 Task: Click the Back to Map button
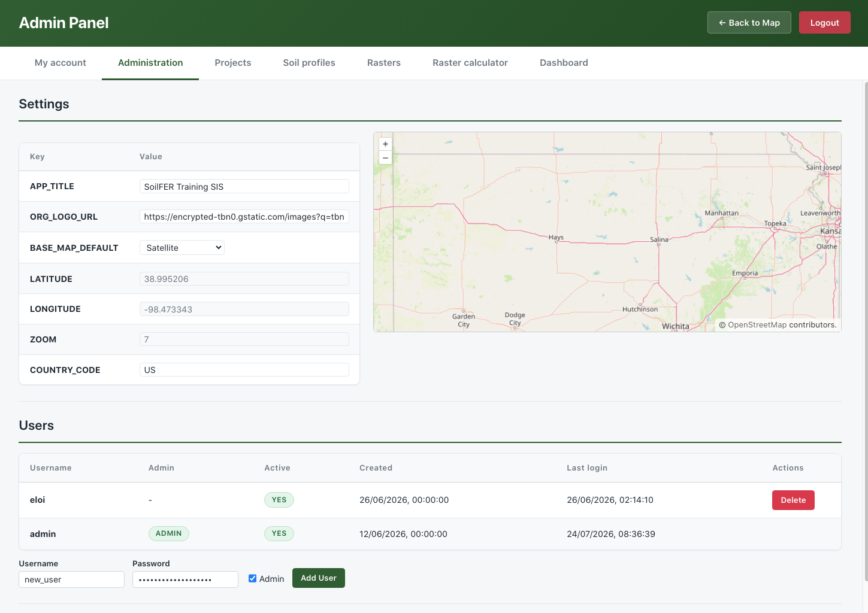[749, 23]
